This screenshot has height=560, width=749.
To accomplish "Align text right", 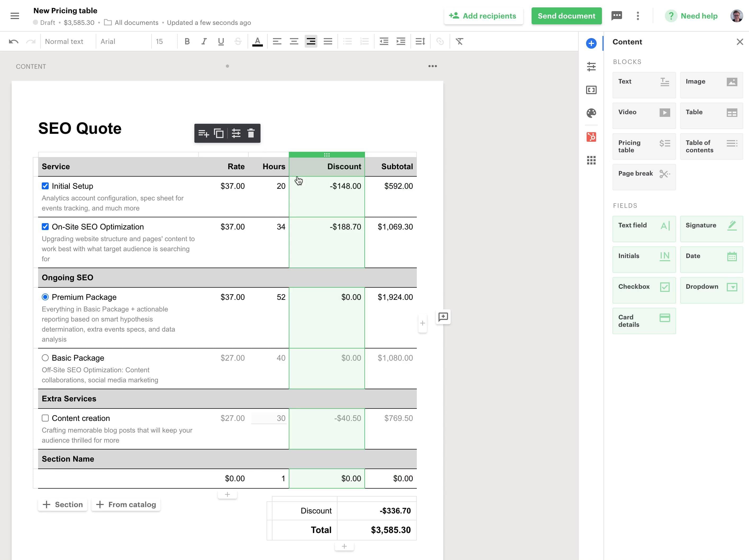I will [311, 41].
